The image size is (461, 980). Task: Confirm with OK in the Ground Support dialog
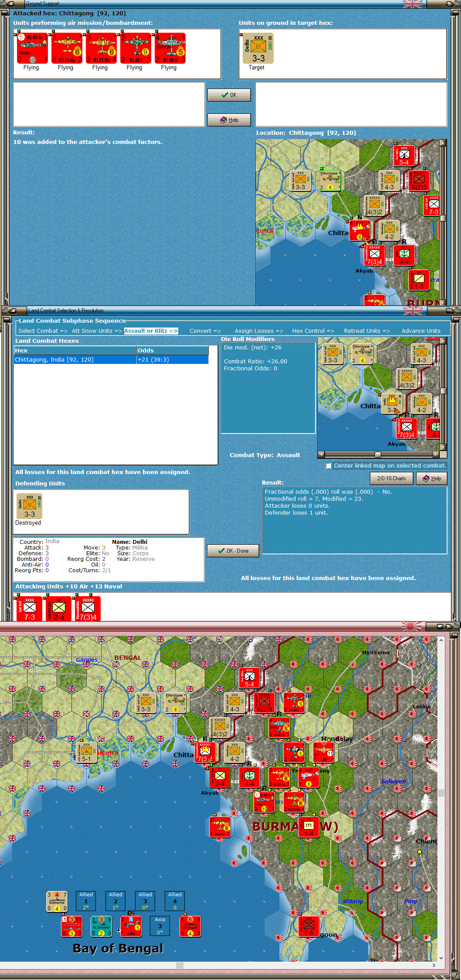pyautogui.click(x=229, y=95)
